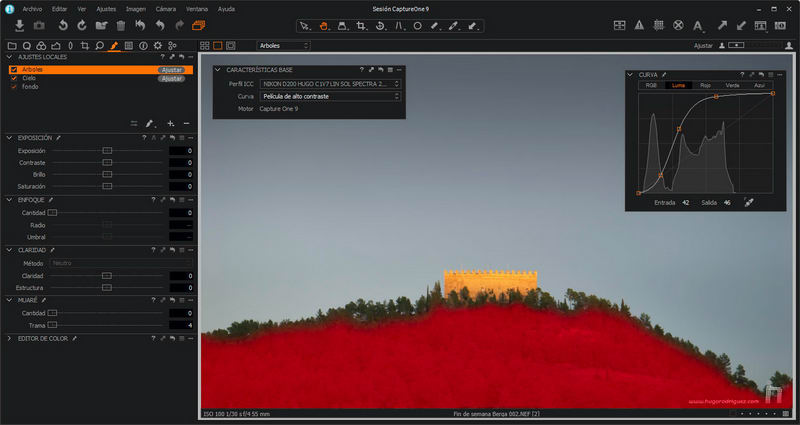Open the Curva 'Película de alto contraste' dropdown
The height and width of the screenshot is (425, 800).
pos(330,96)
